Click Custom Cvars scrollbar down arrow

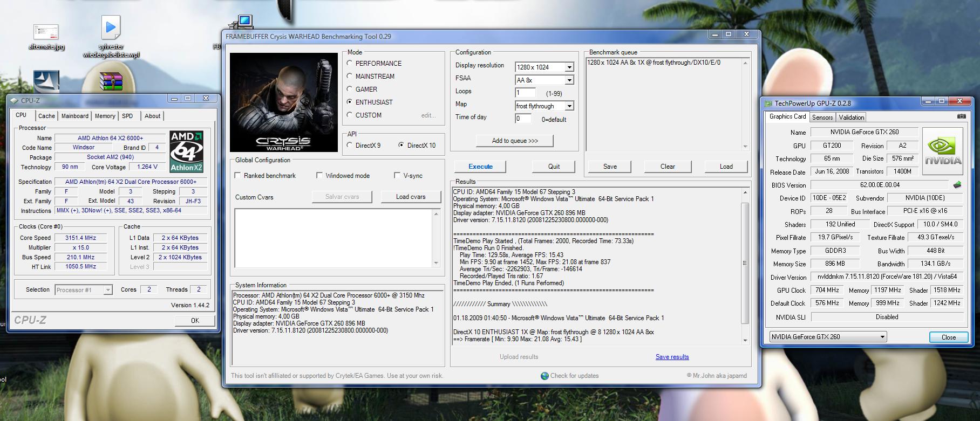(x=436, y=263)
